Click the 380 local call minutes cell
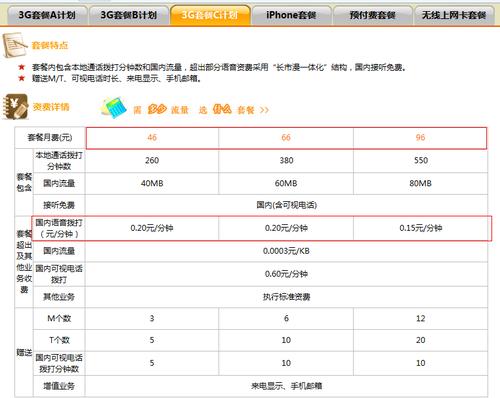 (286, 161)
